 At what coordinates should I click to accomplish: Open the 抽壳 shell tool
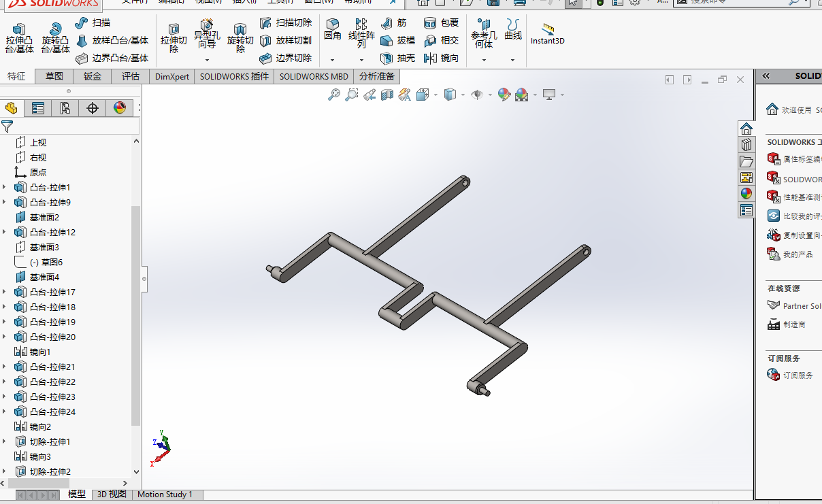coord(397,58)
